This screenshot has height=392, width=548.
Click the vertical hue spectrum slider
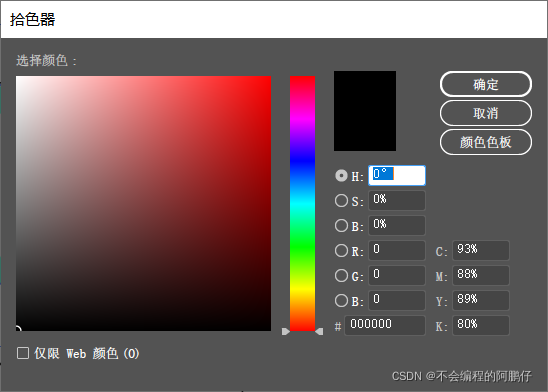coord(303,203)
